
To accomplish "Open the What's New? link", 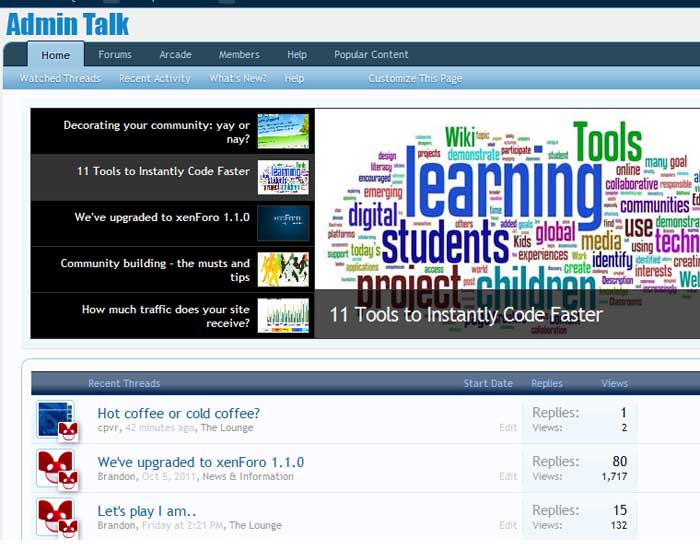I will click(x=238, y=78).
